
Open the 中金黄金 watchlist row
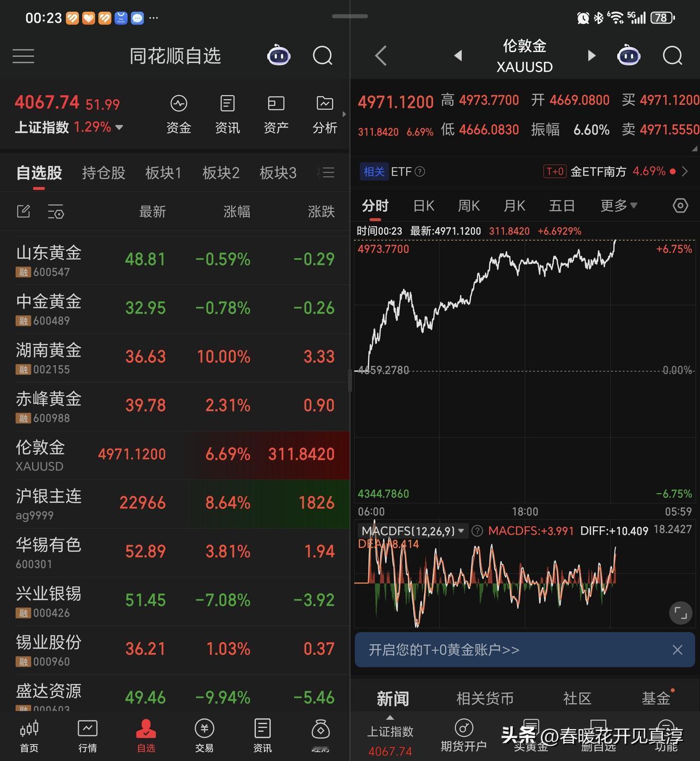[175, 309]
